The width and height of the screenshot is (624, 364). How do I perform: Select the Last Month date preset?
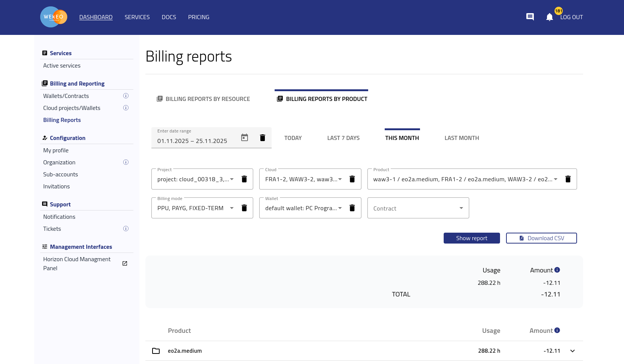click(461, 138)
